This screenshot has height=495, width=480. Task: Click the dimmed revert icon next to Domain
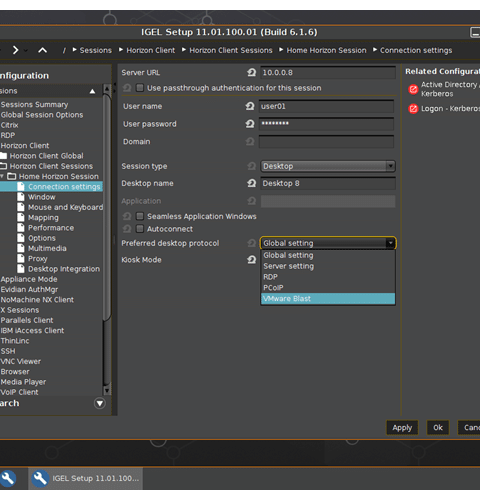pos(250,142)
